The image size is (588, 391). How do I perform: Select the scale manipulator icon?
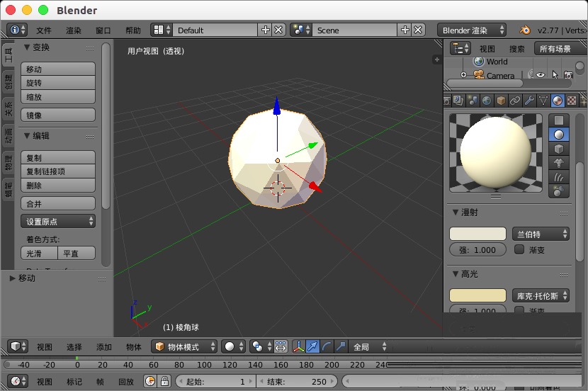341,346
